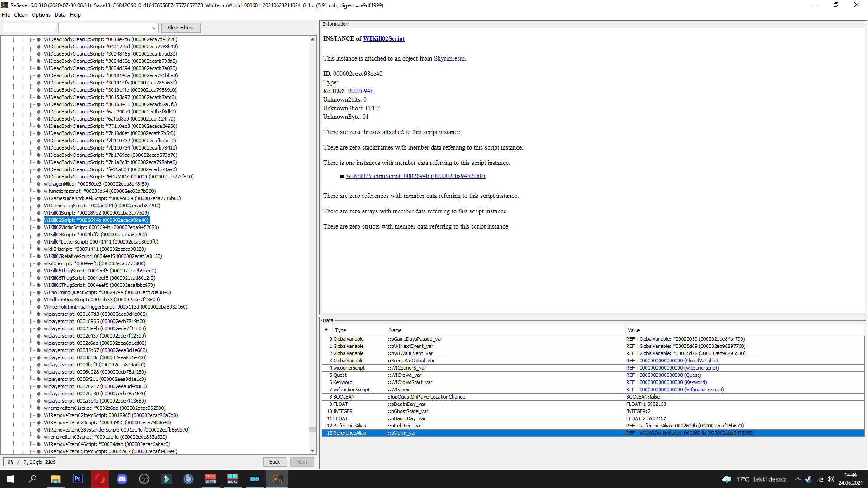Open Discord from the taskbar
868x488 pixels.
coord(122,479)
